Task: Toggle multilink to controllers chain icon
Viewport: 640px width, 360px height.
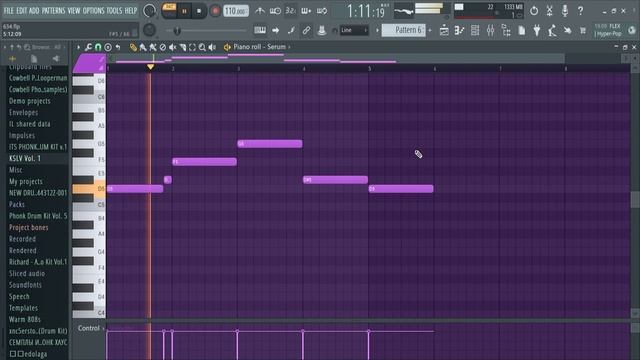Action: [306, 30]
